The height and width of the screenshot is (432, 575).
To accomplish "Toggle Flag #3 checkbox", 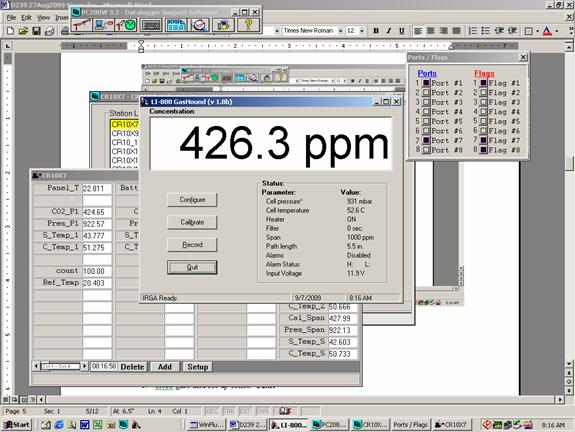I will click(x=484, y=102).
